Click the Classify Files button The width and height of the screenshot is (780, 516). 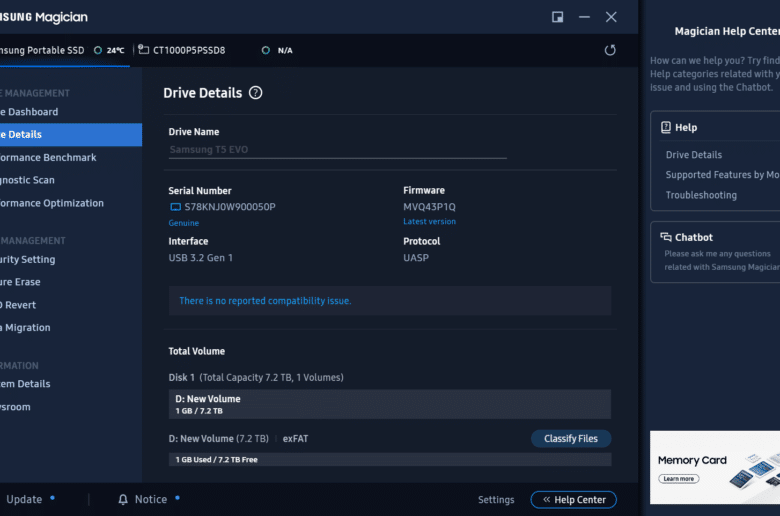pyautogui.click(x=571, y=438)
